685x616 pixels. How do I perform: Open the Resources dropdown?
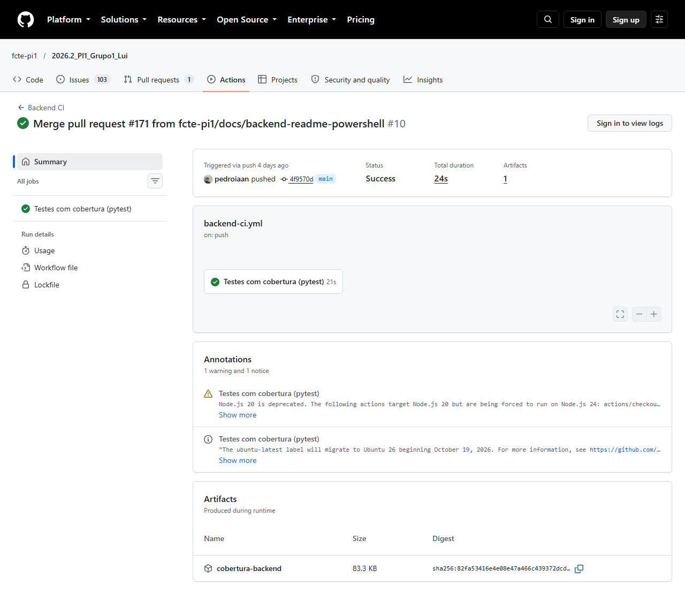point(181,20)
